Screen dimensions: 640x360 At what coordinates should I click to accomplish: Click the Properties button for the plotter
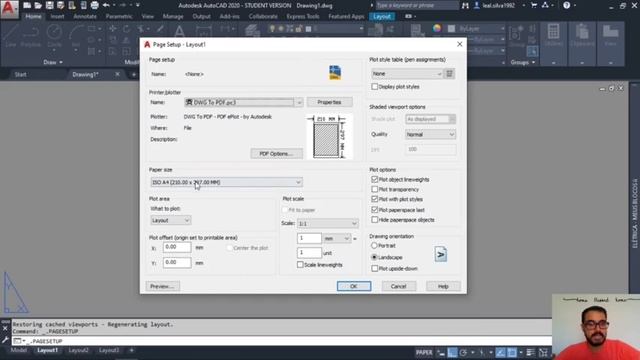(x=329, y=102)
